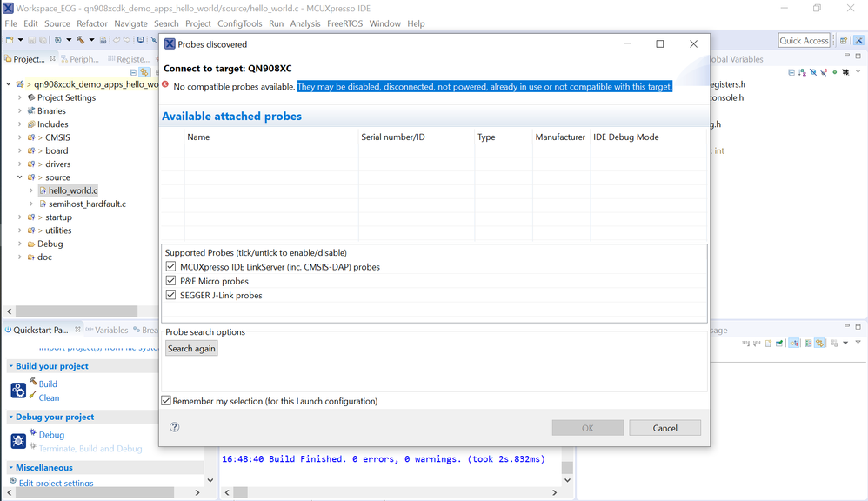The image size is (868, 501).
Task: Expand the Binaries tree node
Action: pyautogui.click(x=20, y=110)
